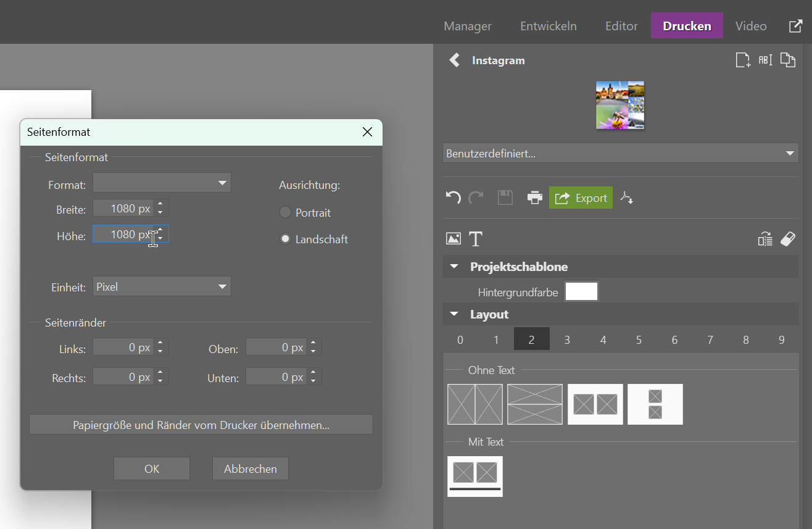Collapse the Layout section
Screen dimensions: 812x529
(x=455, y=314)
